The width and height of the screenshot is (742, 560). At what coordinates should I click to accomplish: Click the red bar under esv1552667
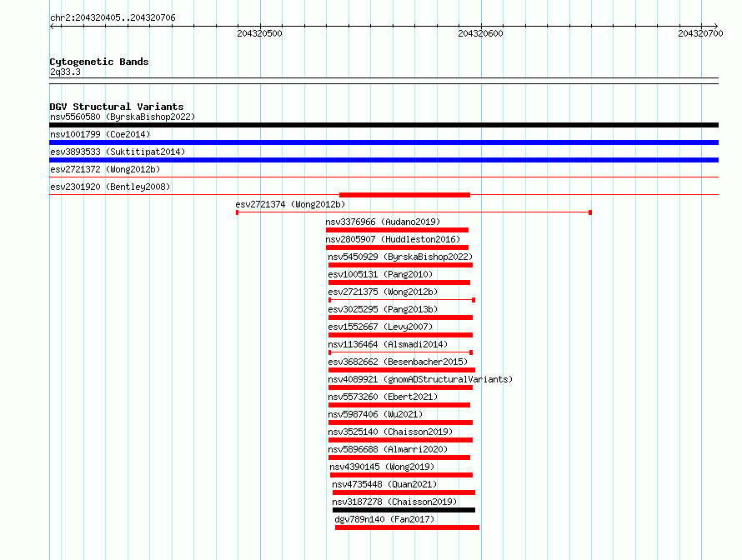(400, 335)
